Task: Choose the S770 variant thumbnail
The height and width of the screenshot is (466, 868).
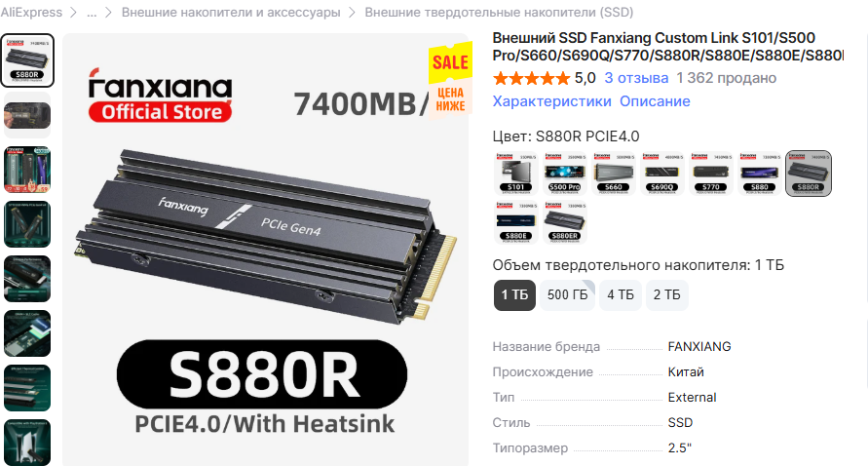Action: 711,174
